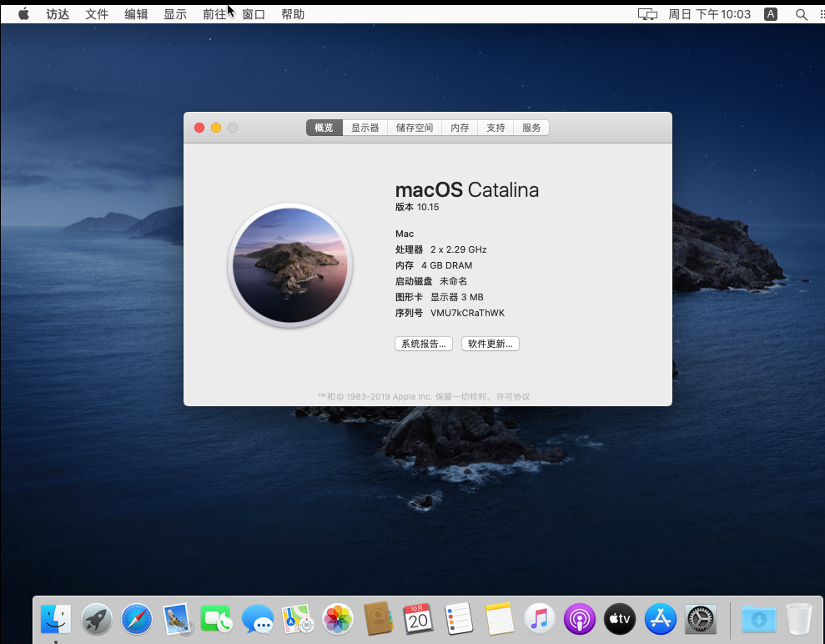825x644 pixels.
Task: Open Trash in the Dock
Action: coord(799,619)
